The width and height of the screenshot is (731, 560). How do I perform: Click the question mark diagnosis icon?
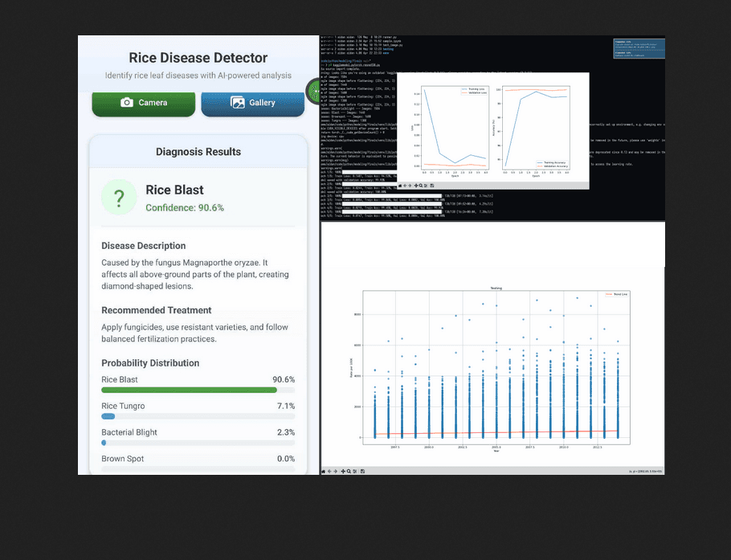(x=119, y=198)
